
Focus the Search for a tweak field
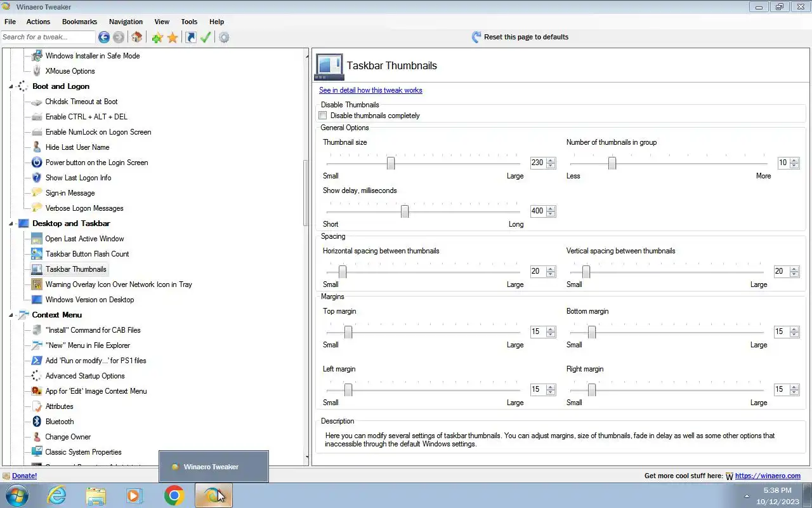tap(48, 37)
